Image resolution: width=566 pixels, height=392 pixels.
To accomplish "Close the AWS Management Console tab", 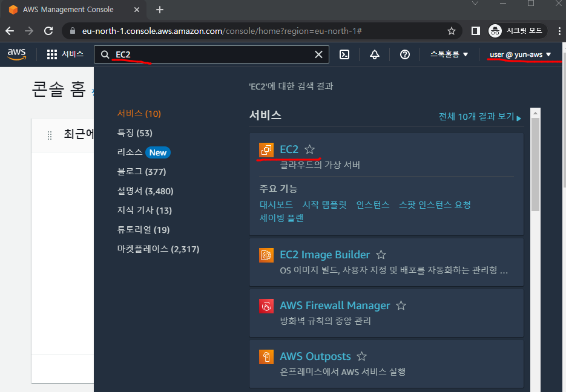I will click(x=137, y=10).
